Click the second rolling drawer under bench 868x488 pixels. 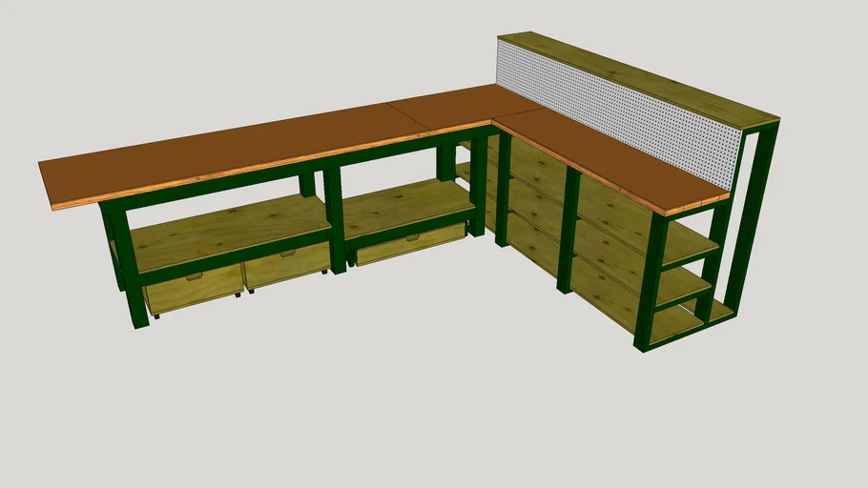286,267
